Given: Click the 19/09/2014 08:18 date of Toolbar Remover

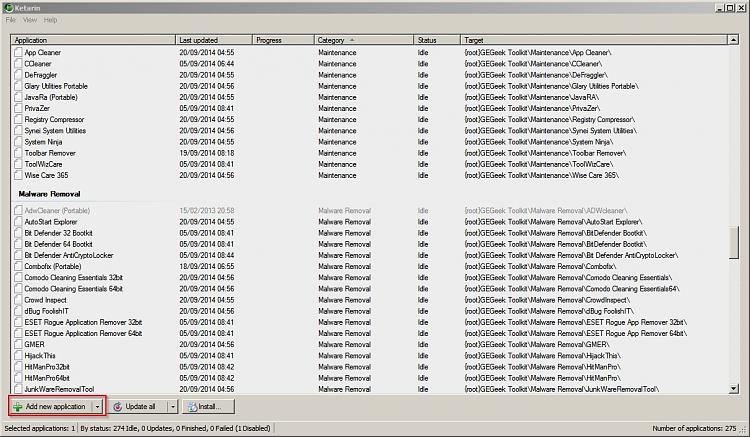Looking at the screenshot, I should point(207,153).
